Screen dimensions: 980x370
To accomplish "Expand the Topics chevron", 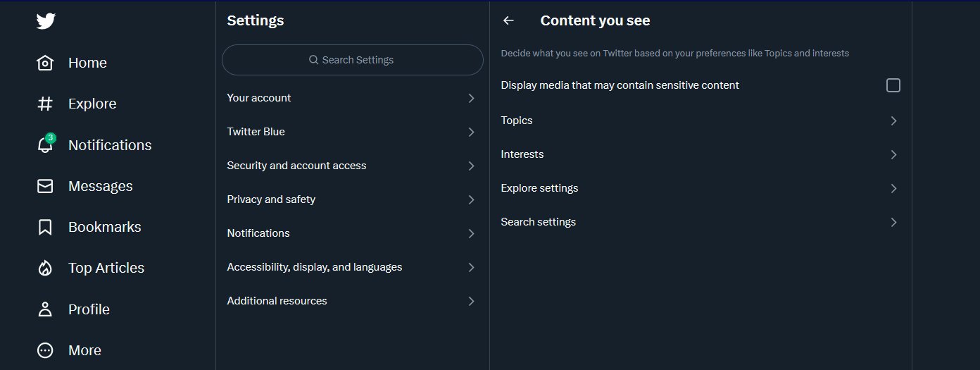I will pos(893,121).
